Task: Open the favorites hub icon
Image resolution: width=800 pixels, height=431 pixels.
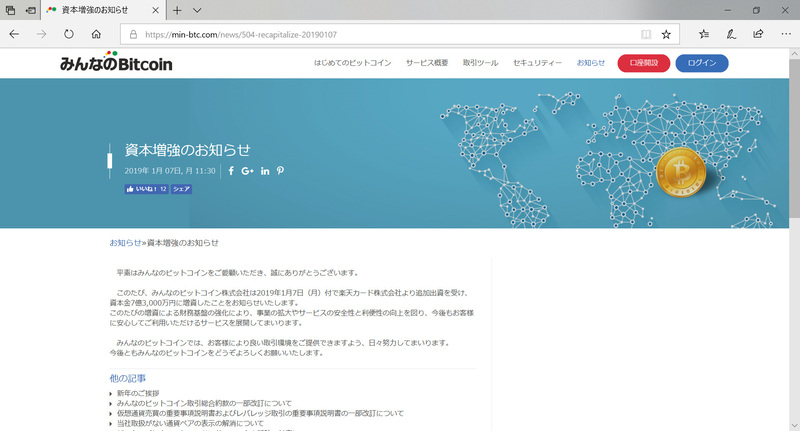Action: tap(704, 34)
